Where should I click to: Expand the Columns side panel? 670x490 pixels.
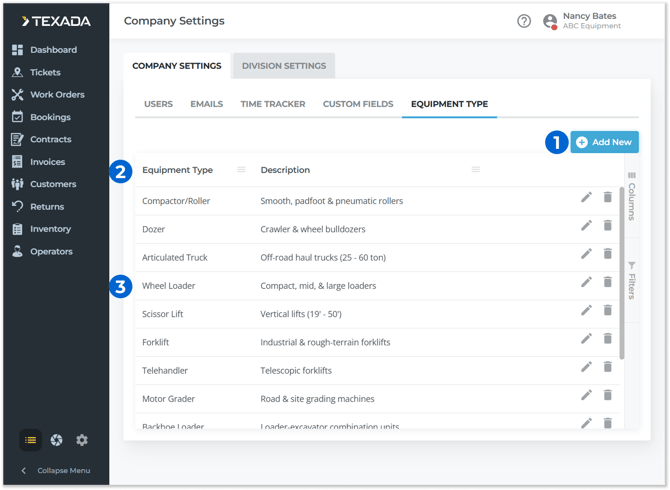(631, 195)
